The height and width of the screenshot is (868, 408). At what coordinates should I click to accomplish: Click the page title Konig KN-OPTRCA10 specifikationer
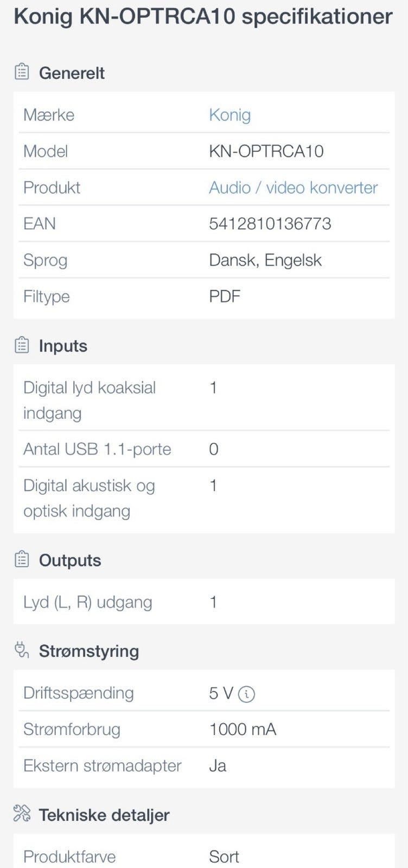(203, 17)
